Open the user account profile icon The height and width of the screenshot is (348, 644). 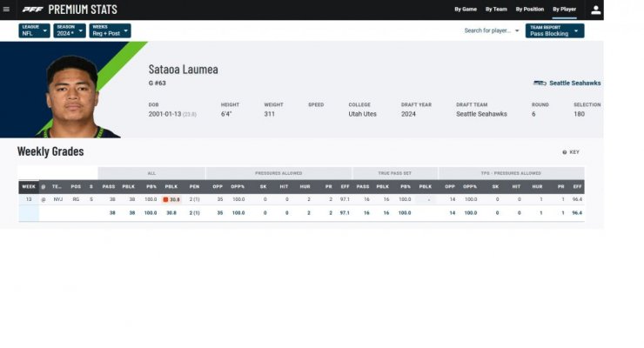[595, 10]
